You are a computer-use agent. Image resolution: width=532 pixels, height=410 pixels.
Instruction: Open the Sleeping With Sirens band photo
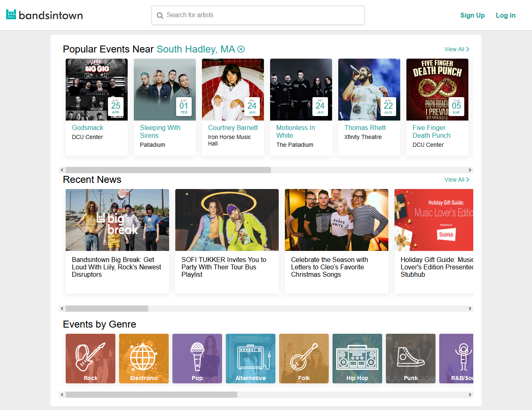pyautogui.click(x=165, y=89)
